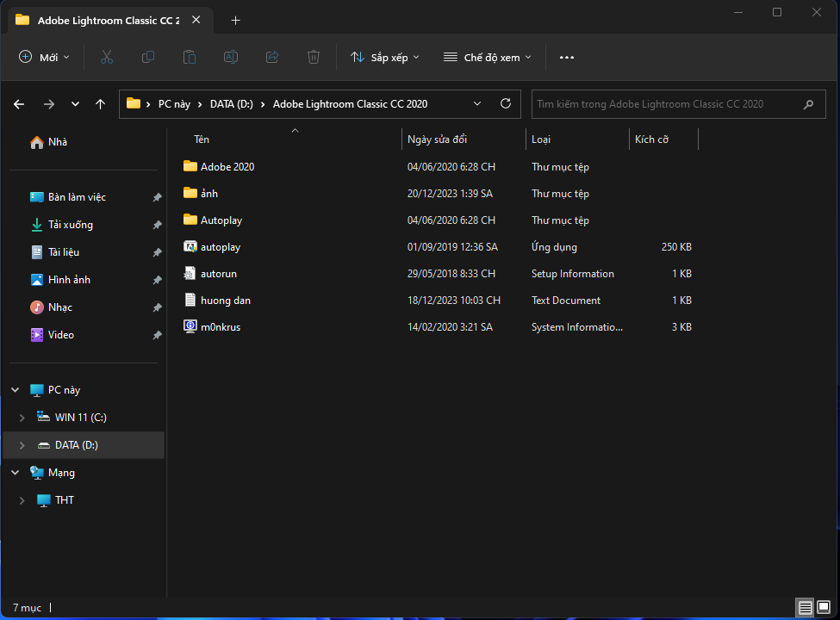
Task: Click the Copy icon in toolbar
Action: coord(148,57)
